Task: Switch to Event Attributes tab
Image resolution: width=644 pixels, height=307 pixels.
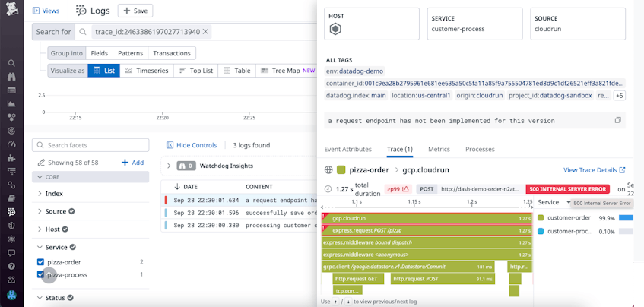Action: pyautogui.click(x=348, y=150)
